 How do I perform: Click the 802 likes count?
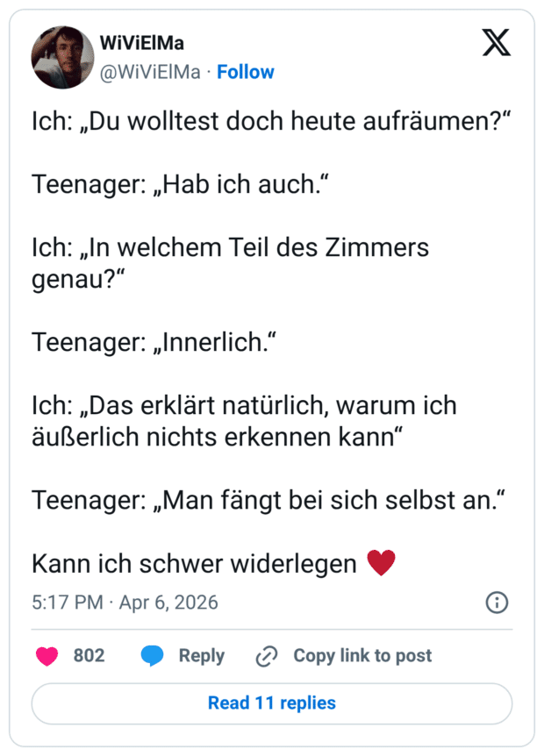(89, 656)
